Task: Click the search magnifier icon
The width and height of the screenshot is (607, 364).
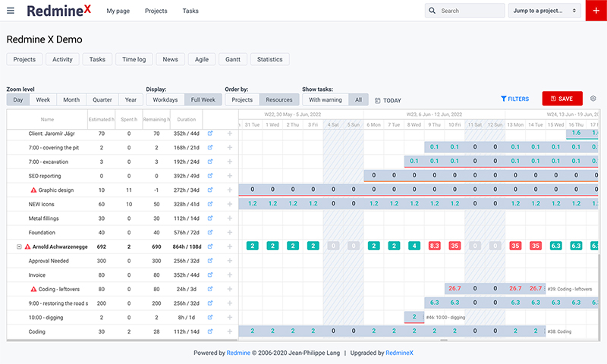Action: [x=432, y=11]
